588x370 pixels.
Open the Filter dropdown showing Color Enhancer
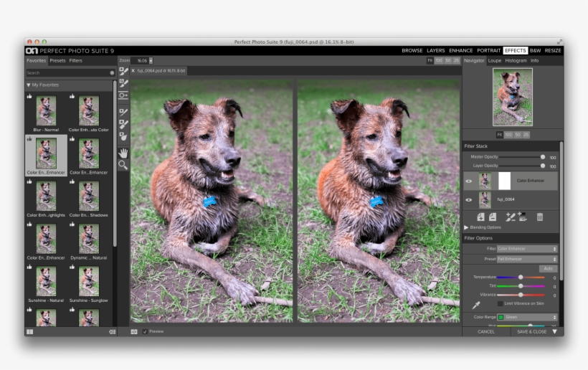pyautogui.click(x=527, y=249)
